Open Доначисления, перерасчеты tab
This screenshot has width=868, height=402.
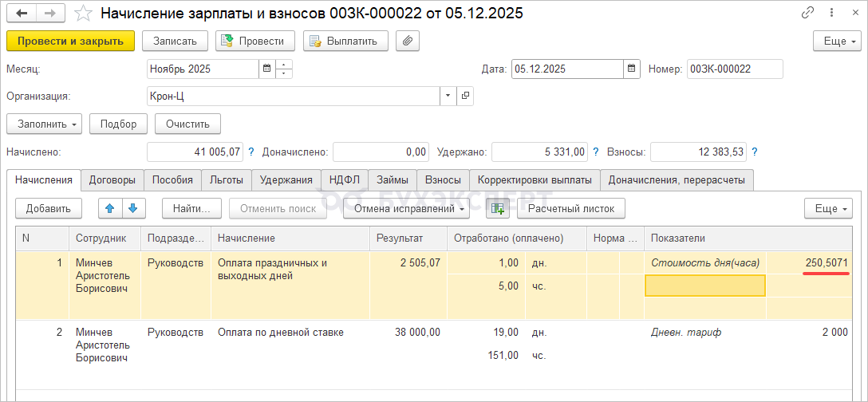(x=677, y=180)
